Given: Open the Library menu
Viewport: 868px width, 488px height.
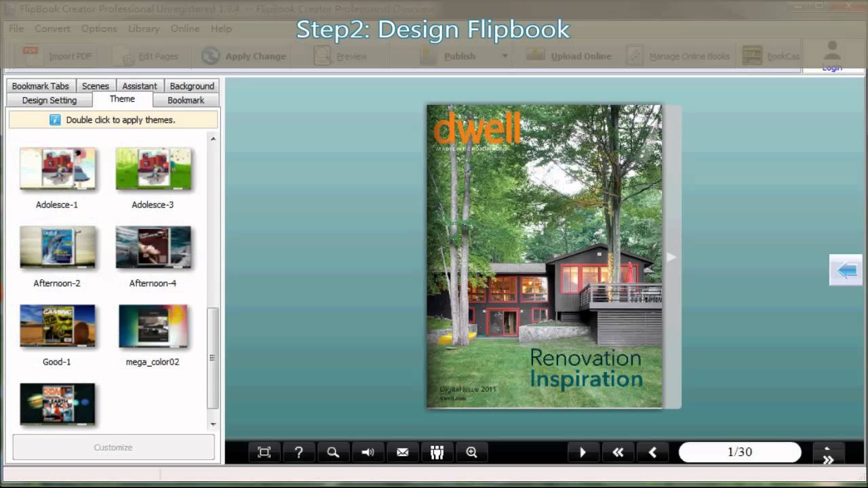Looking at the screenshot, I should (x=144, y=28).
